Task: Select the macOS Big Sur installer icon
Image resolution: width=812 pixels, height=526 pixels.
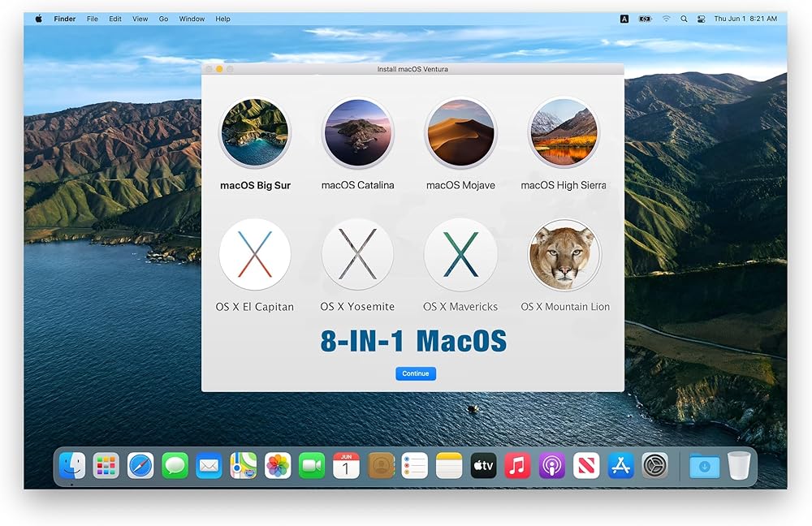Action: point(255,132)
